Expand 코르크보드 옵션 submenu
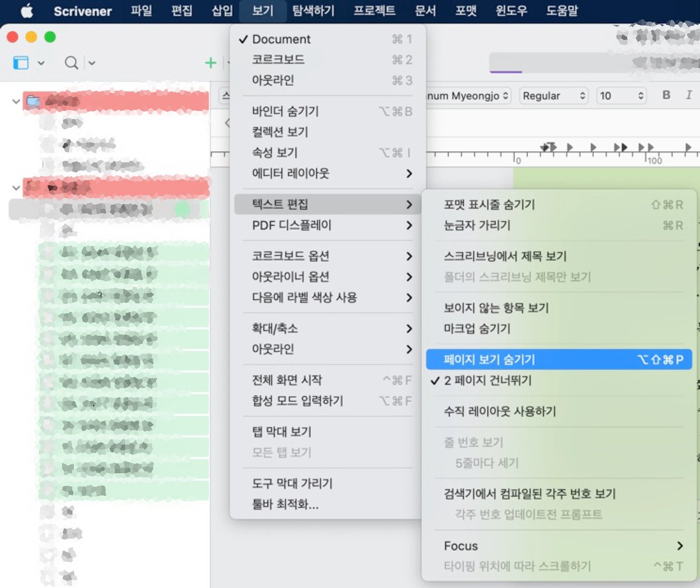Screen dimensions: 700x588 pos(328,256)
